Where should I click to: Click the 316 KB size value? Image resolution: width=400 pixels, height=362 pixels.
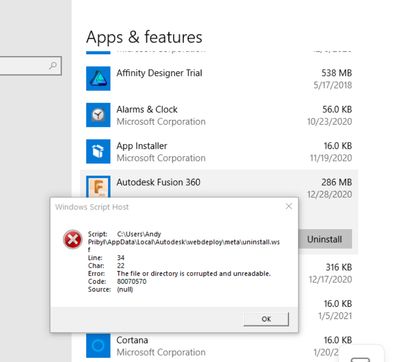click(x=339, y=267)
